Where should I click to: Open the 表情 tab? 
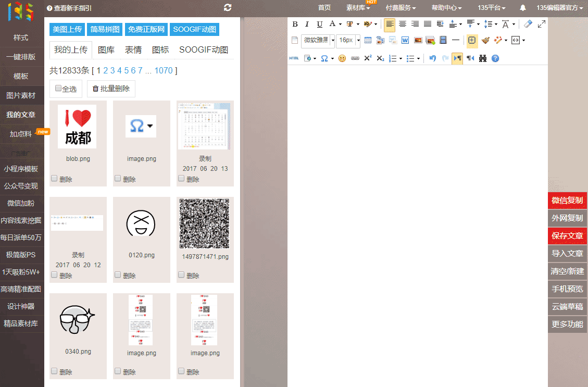click(x=133, y=50)
